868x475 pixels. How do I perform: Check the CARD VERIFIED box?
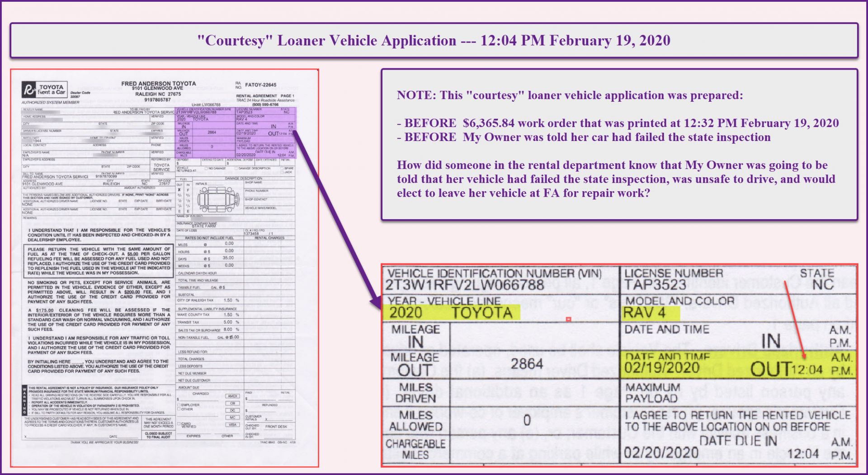pos(179,424)
